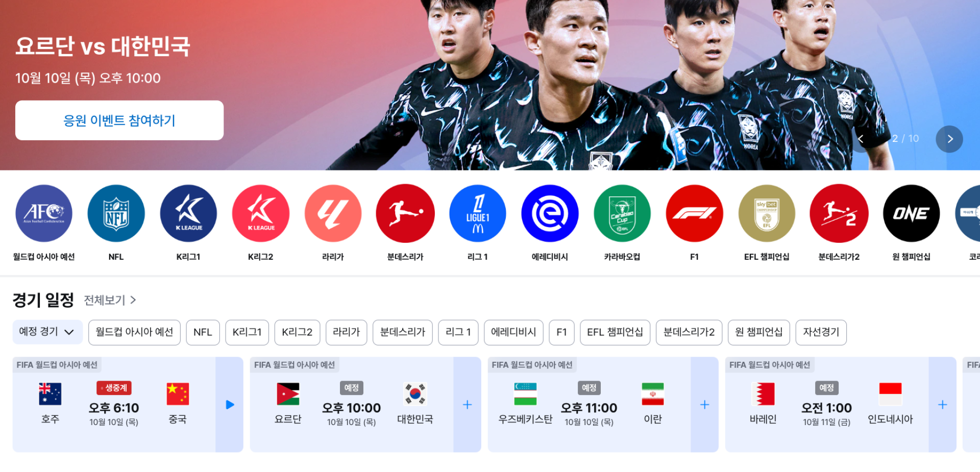The image size is (980, 472).
Task: Advance banner with next arrow button
Action: [x=949, y=139]
